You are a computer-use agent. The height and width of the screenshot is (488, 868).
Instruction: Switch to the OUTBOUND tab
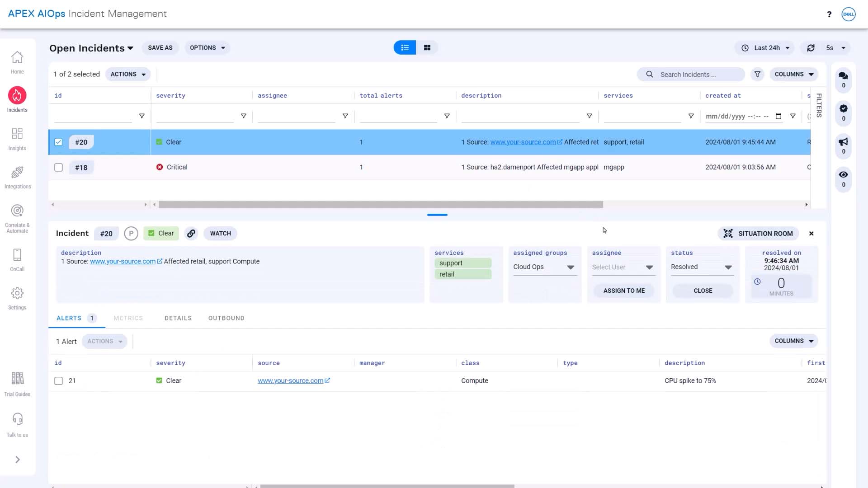pyautogui.click(x=226, y=318)
